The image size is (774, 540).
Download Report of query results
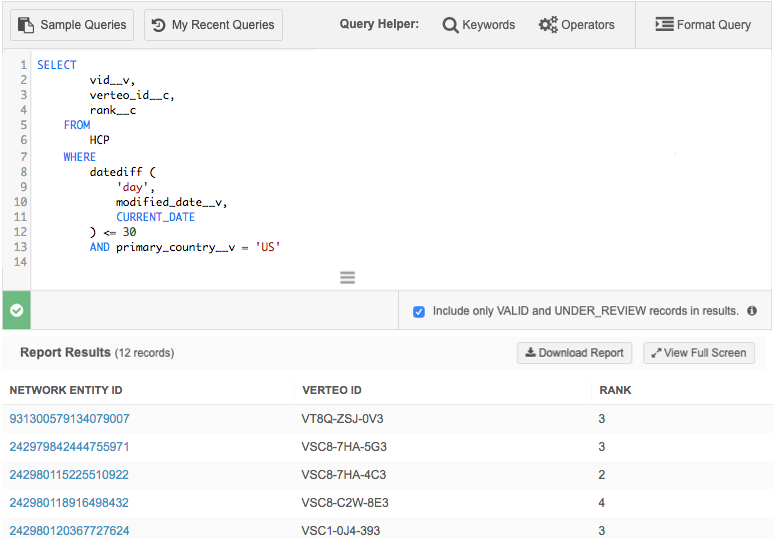575,353
